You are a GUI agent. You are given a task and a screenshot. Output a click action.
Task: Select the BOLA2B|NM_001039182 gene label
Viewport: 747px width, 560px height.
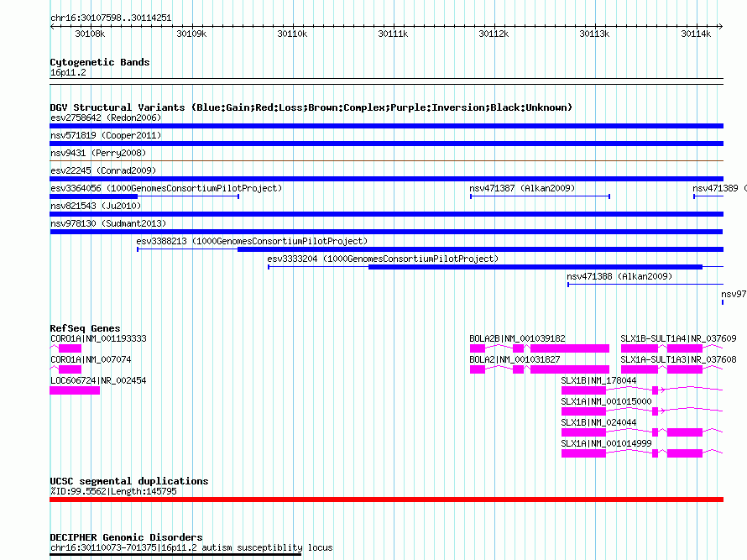point(517,338)
